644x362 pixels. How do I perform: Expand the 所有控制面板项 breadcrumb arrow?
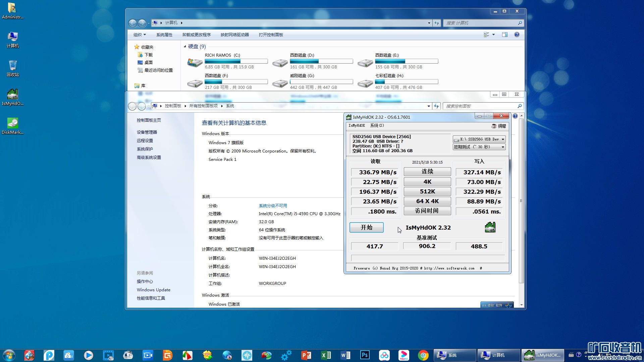(x=222, y=106)
